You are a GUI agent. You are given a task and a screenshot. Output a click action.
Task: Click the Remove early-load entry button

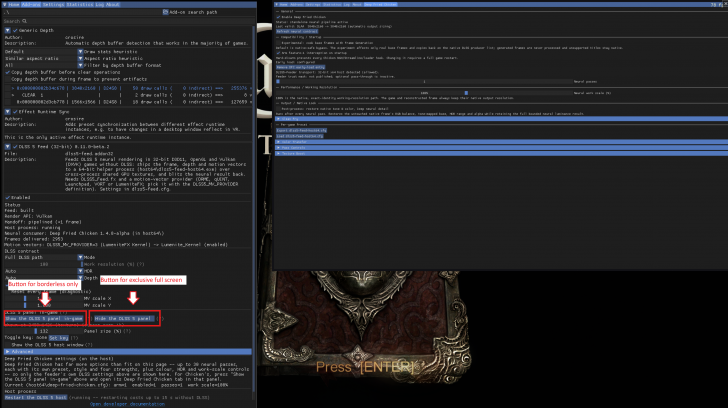tap(300, 67)
